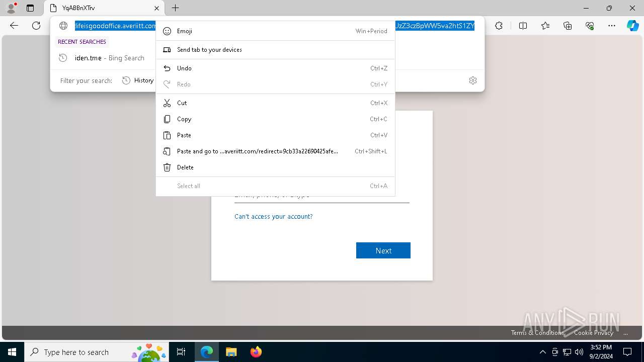This screenshot has height=362, width=644.
Task: Open the notification center icon
Action: tap(627, 352)
